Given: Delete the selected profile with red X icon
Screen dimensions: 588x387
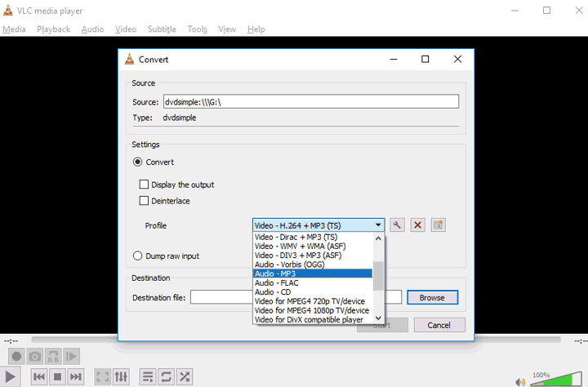Looking at the screenshot, I should coord(418,225).
